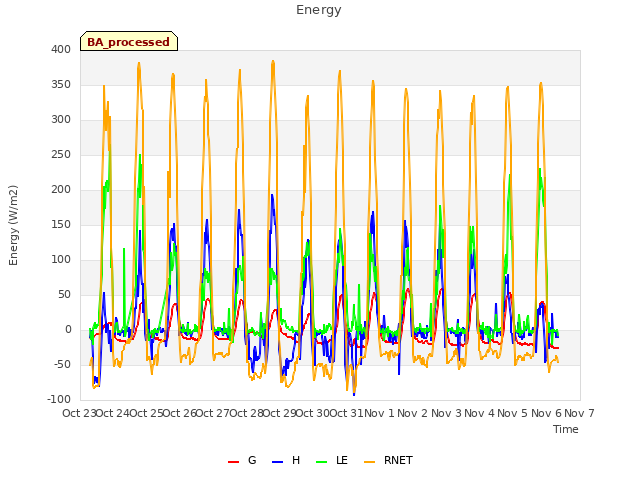The image size is (640, 480).
Task: Click the 0 y-axis tick label
Action: click(68, 329)
